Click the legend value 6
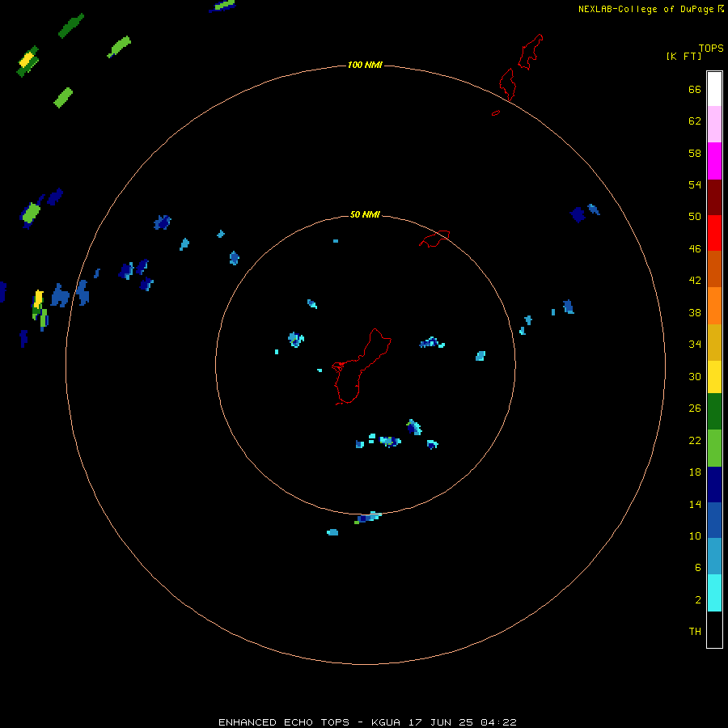Image resolution: width=728 pixels, height=728 pixels. tap(697, 567)
